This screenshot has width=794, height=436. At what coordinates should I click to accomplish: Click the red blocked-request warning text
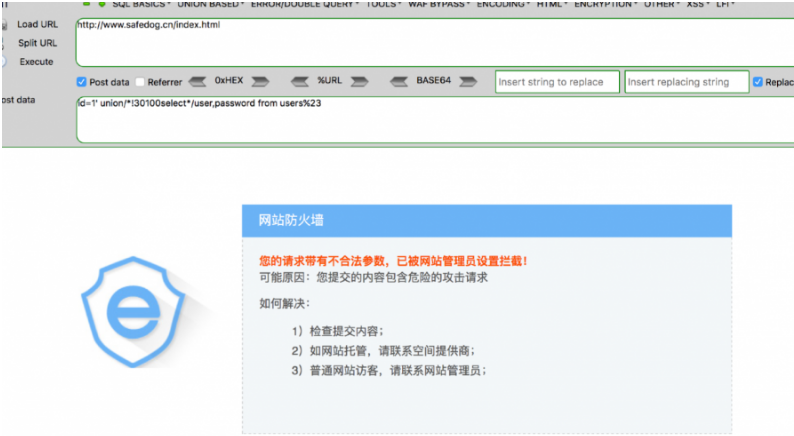393,261
